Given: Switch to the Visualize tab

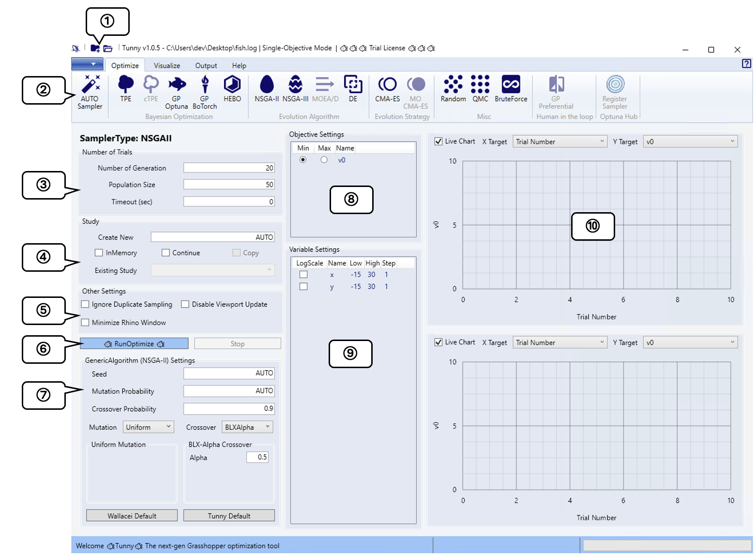Looking at the screenshot, I should click(x=167, y=65).
